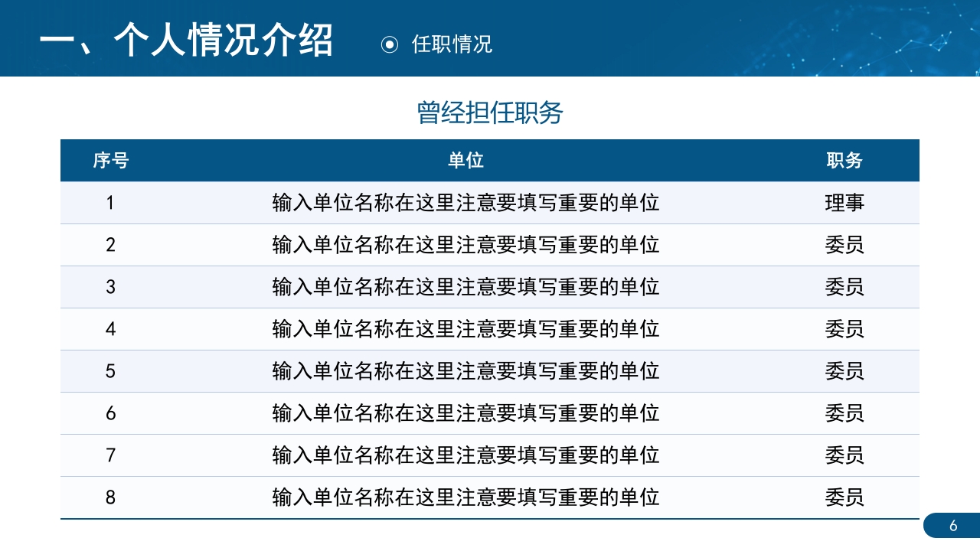Click the 任职情况 section label

[453, 45]
